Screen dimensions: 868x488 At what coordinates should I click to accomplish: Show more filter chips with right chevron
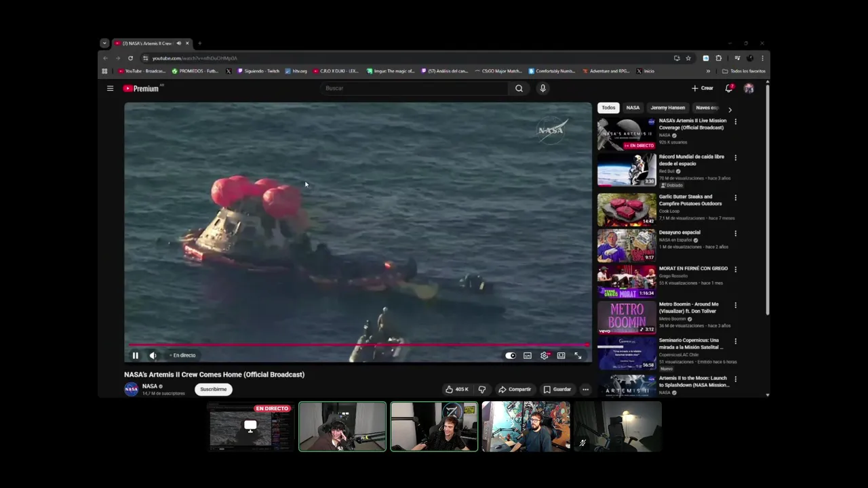(x=730, y=109)
